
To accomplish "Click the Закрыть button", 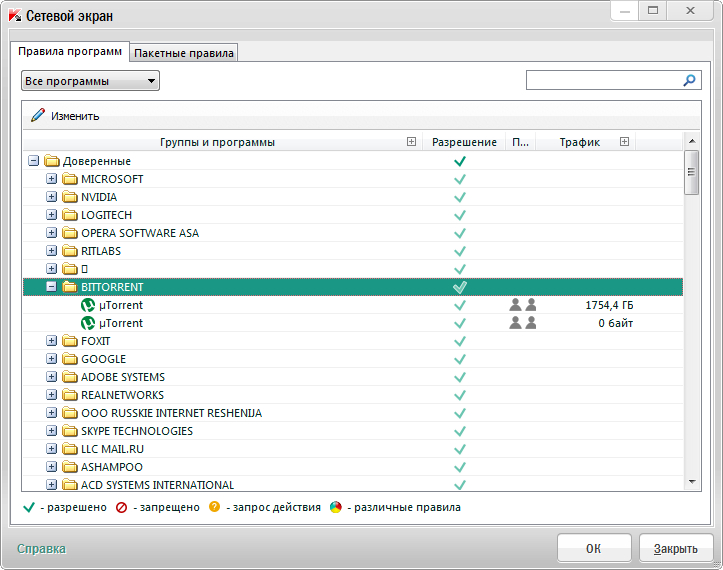I will 676,548.
